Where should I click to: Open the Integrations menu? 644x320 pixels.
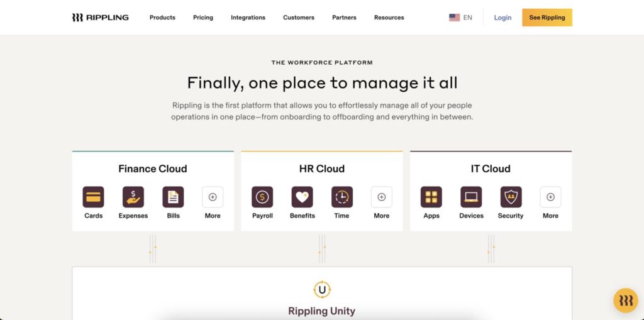coord(248,18)
